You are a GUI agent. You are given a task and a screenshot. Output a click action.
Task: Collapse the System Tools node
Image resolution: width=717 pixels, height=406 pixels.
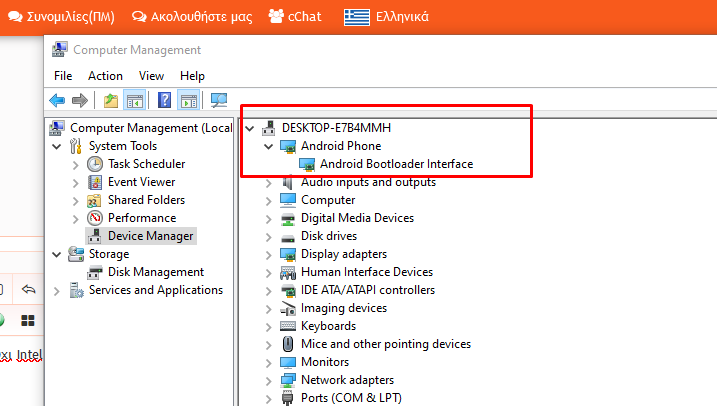click(56, 146)
